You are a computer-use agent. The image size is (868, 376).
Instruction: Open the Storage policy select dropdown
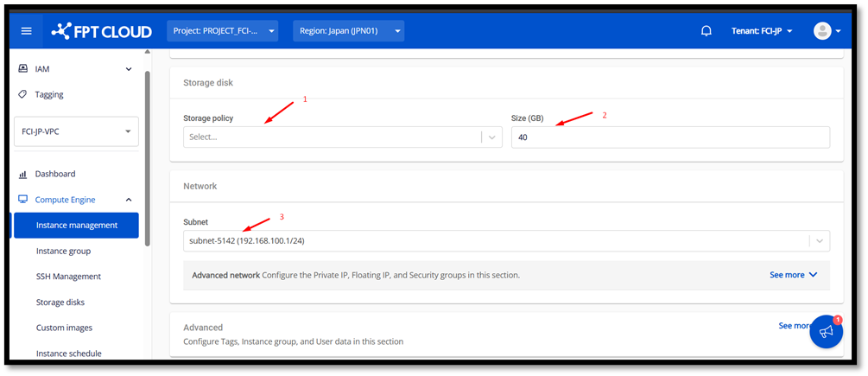(x=342, y=137)
